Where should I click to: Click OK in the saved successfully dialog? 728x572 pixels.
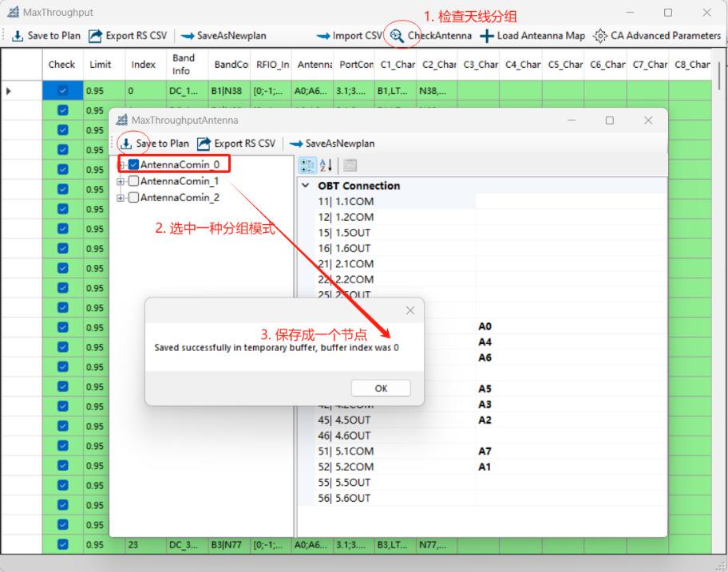pyautogui.click(x=381, y=389)
